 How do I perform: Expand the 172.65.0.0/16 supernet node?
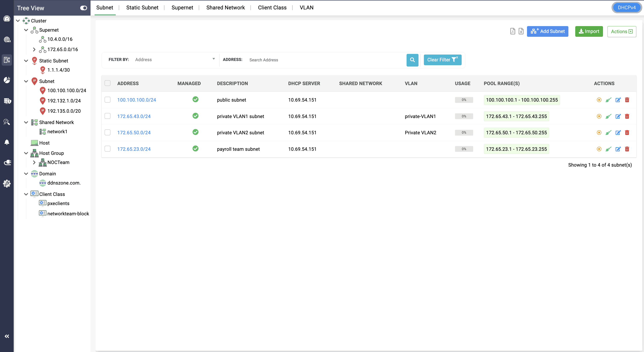[x=34, y=50]
